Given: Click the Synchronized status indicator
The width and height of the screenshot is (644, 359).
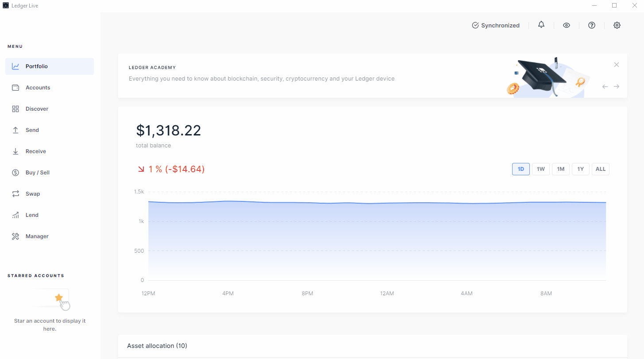Looking at the screenshot, I should tap(496, 25).
